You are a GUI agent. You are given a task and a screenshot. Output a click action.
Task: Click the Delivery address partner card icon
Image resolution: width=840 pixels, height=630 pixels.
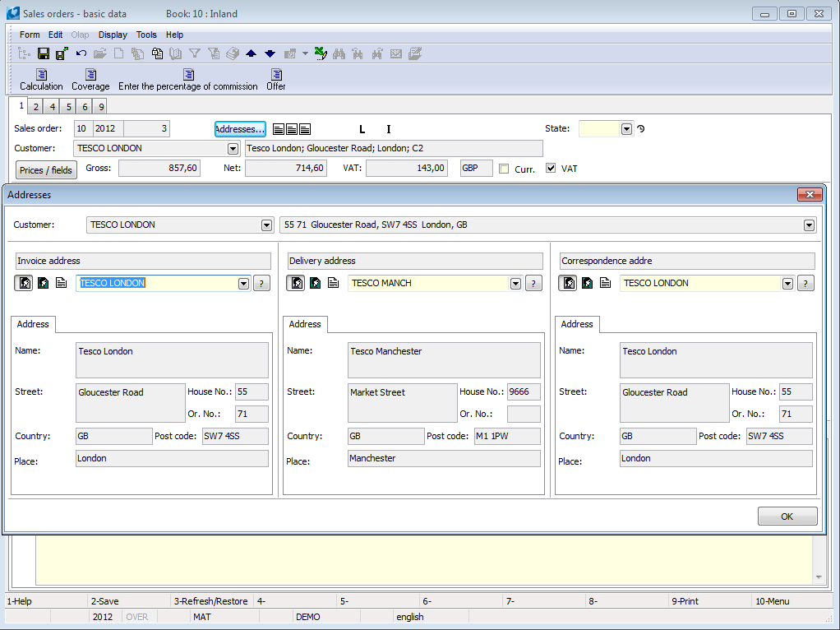click(296, 283)
